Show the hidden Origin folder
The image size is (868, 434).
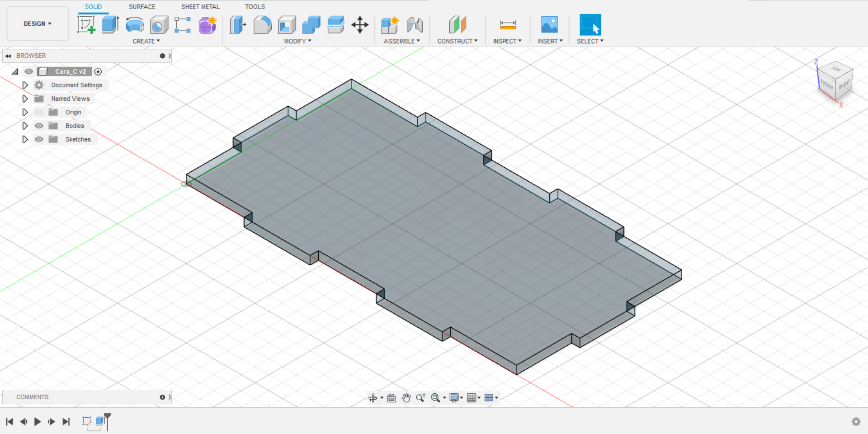pyautogui.click(x=39, y=112)
